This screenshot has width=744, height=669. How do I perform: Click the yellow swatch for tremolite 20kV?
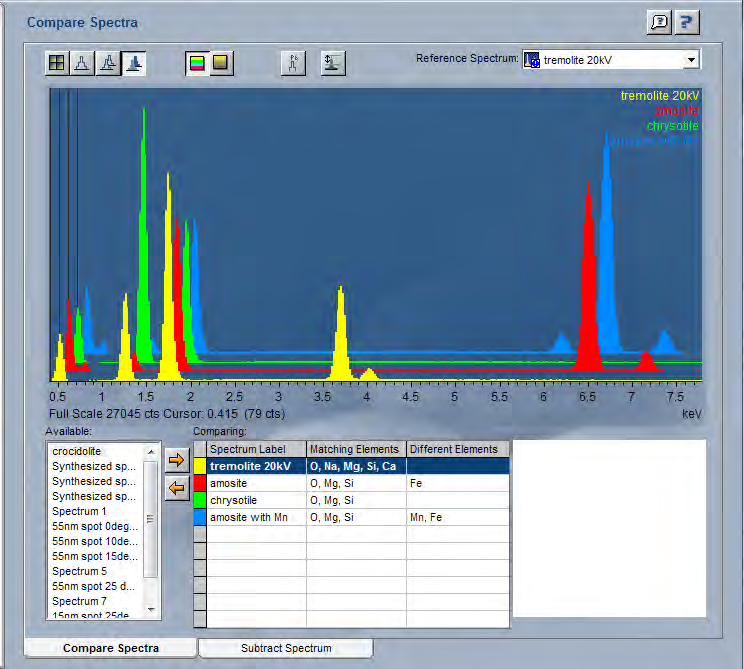(200, 466)
